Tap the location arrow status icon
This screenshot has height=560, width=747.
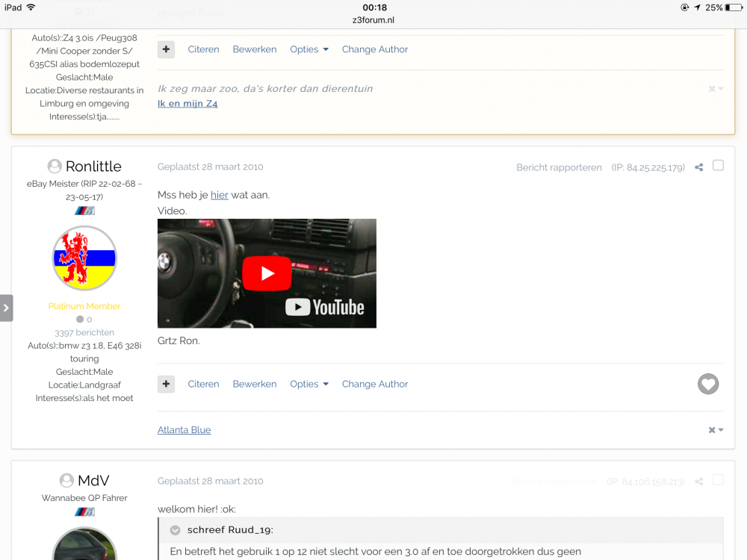click(698, 7)
